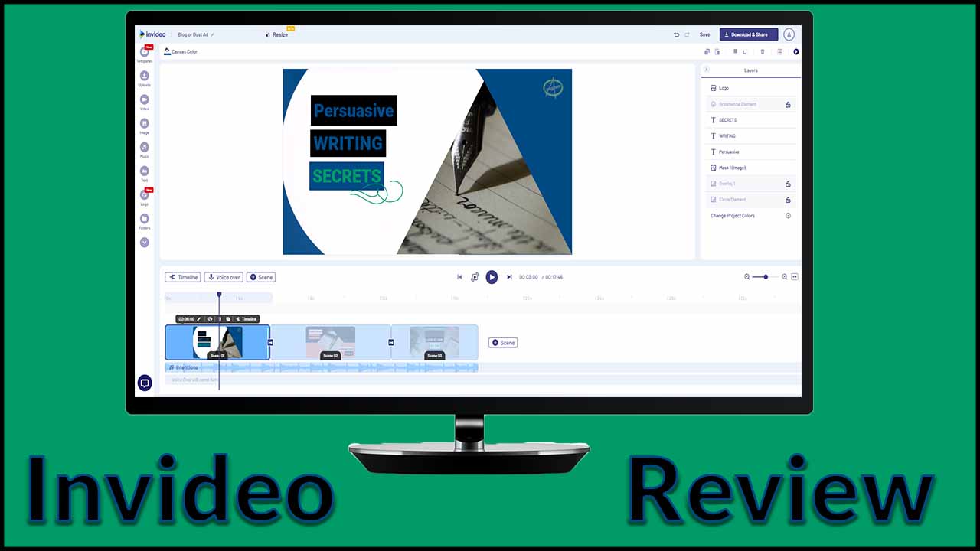This screenshot has width=980, height=551.
Task: Open the Folders panel
Action: tap(144, 219)
